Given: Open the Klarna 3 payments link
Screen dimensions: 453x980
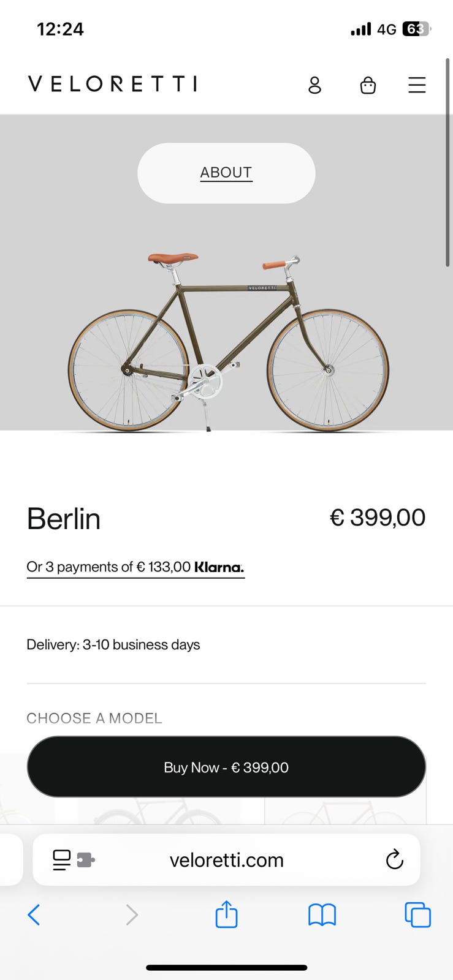Looking at the screenshot, I should (135, 567).
